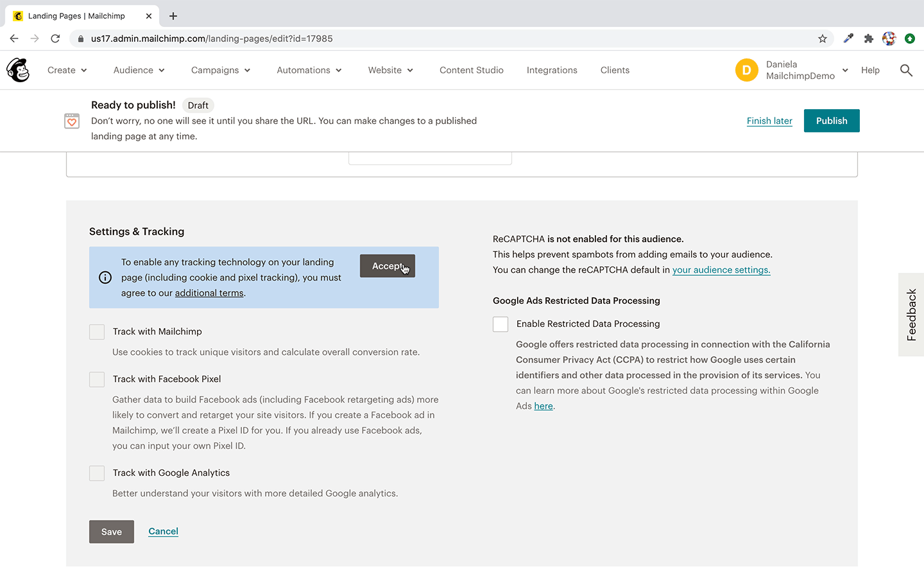View site info via lock icon
Image resolution: width=924 pixels, height=578 pixels.
tap(81, 39)
